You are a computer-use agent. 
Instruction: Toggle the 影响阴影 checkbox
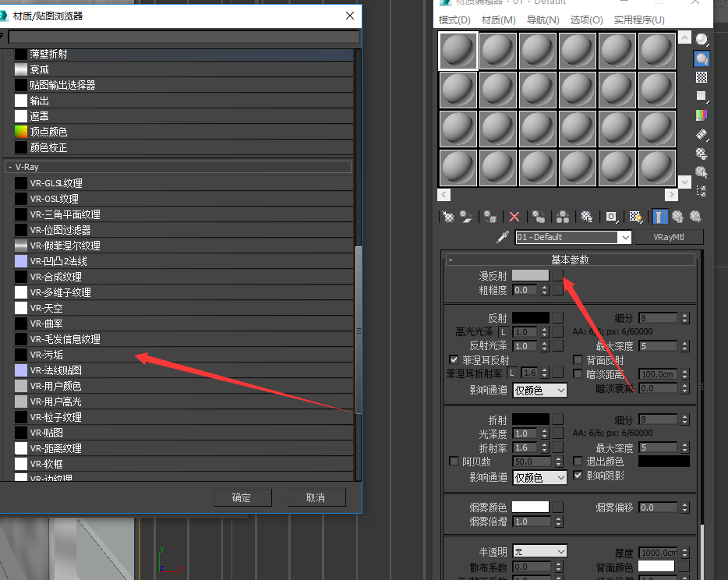[578, 475]
